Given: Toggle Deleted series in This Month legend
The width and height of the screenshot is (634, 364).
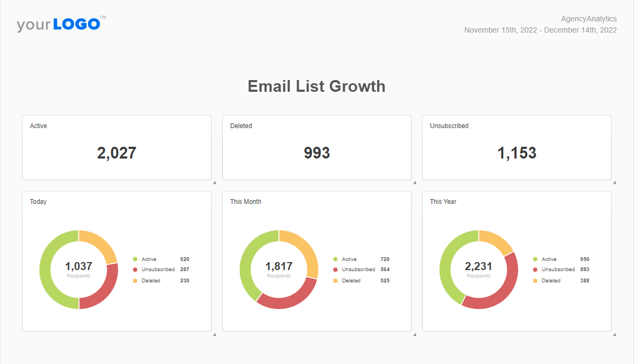Looking at the screenshot, I should (351, 281).
